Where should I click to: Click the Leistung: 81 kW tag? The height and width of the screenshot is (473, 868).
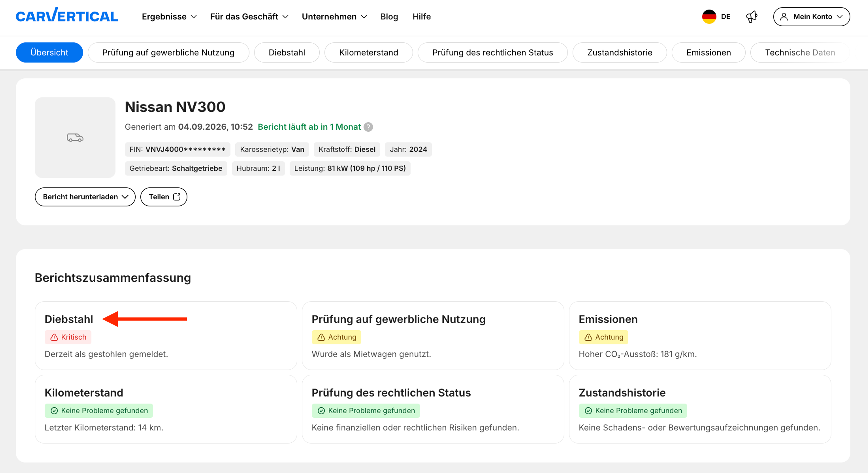tap(350, 168)
